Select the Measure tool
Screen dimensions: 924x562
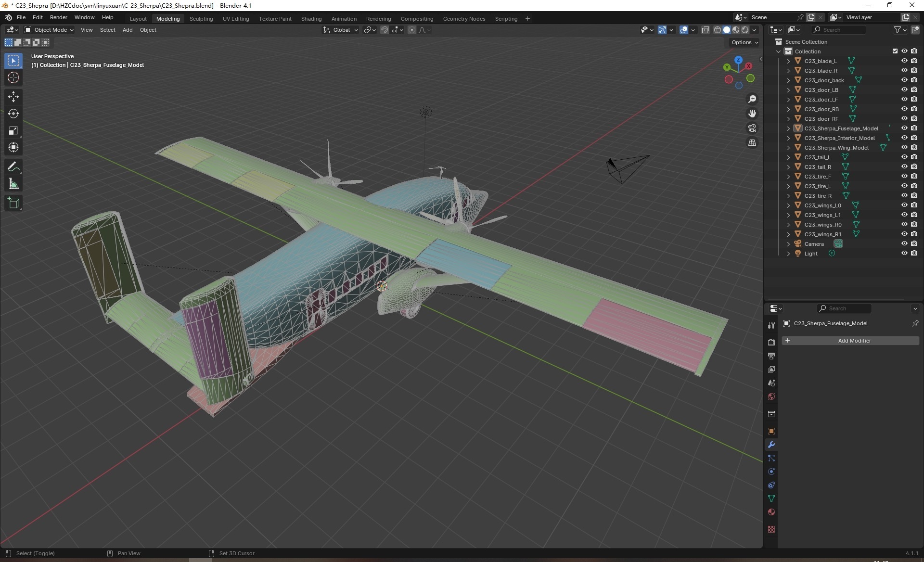[13, 184]
